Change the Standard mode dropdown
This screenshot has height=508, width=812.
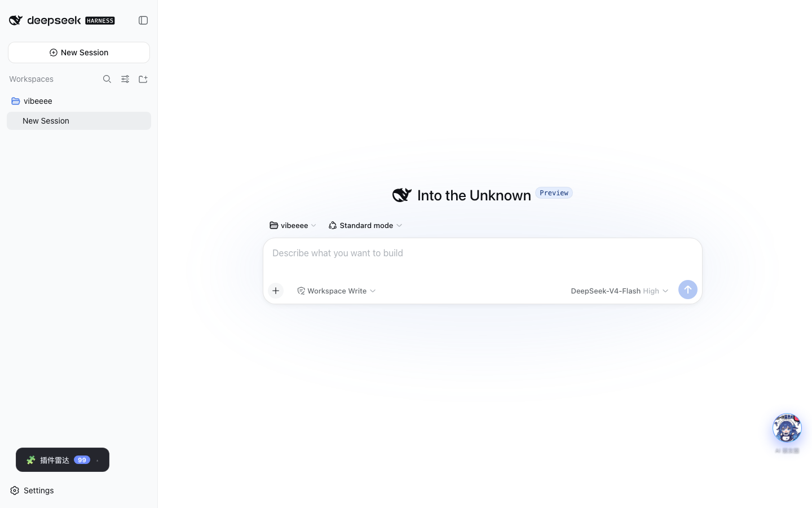pos(365,225)
